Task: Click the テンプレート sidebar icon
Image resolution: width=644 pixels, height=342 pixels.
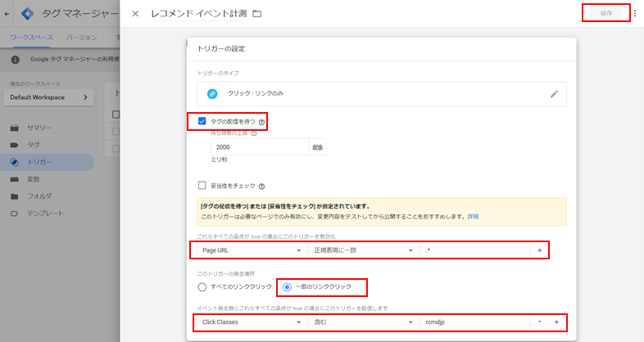Action: [15, 214]
